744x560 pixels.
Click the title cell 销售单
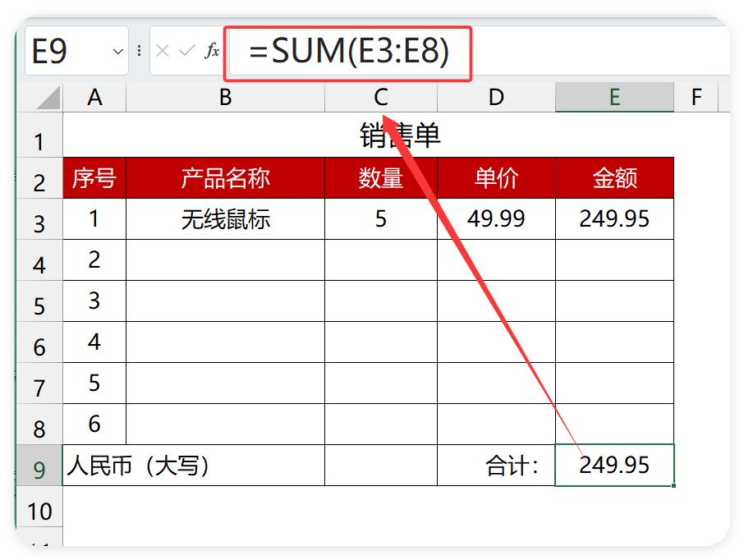point(368,135)
